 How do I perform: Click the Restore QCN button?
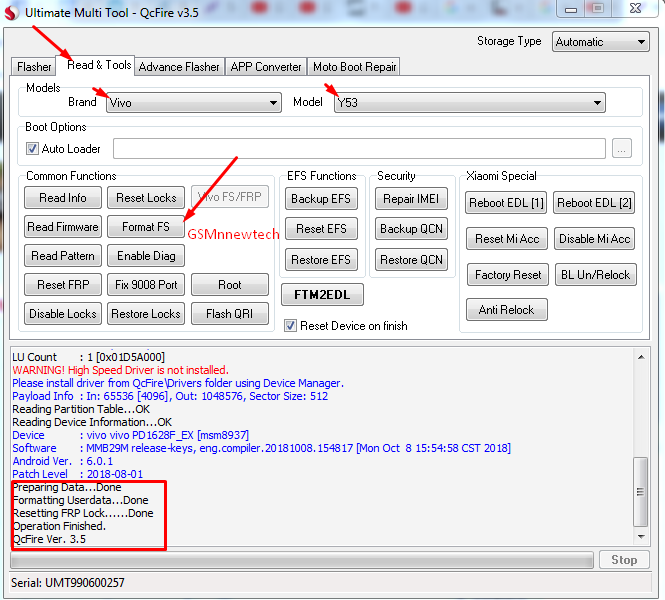click(x=411, y=260)
